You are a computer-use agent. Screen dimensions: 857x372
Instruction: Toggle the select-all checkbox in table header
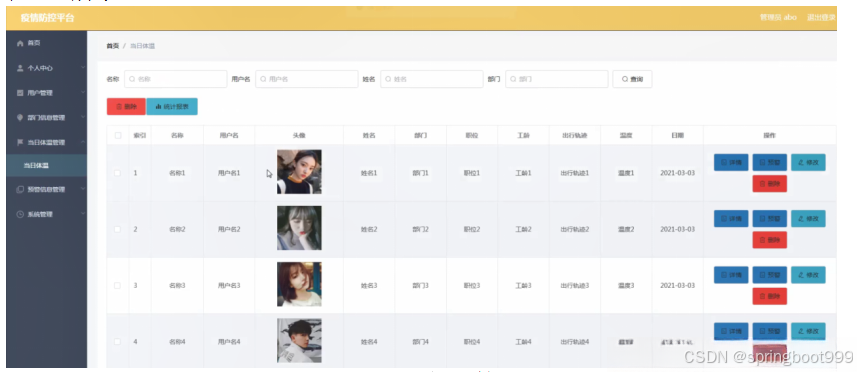pyautogui.click(x=118, y=135)
